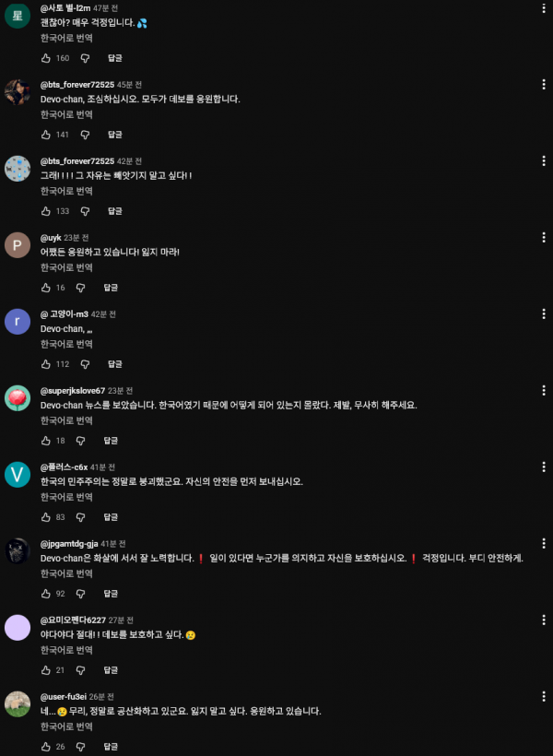Click the green flower avatar of @superjkslove67
Image resolution: width=553 pixels, height=756 pixels.
(18, 397)
